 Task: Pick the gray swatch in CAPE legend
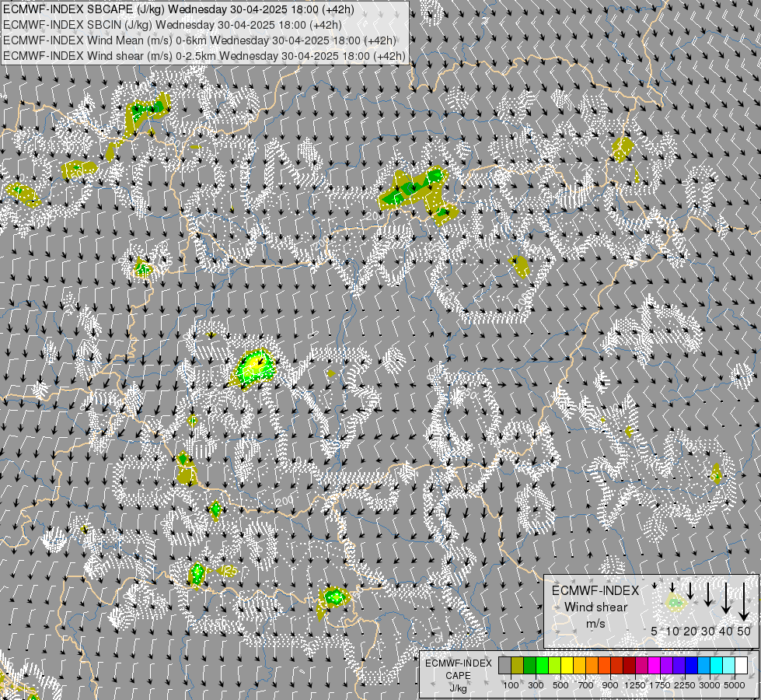pyautogui.click(x=504, y=665)
